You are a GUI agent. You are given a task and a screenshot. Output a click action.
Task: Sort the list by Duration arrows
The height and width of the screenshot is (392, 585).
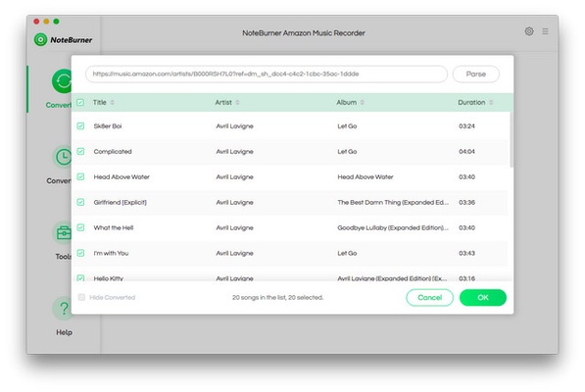[x=491, y=102]
